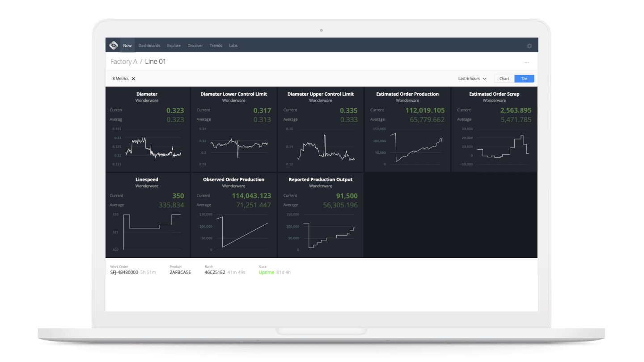Select the Tile view toggle
This screenshot has height=362, width=644.
(x=524, y=78)
